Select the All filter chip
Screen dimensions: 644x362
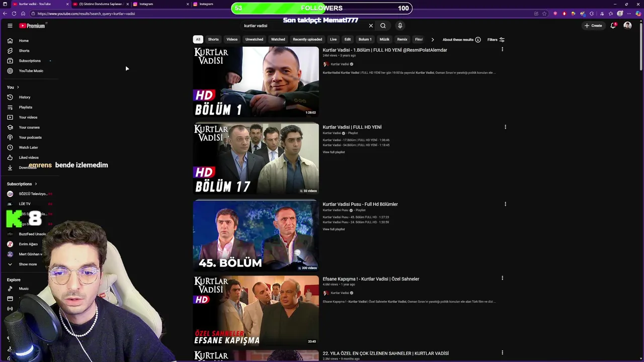tap(198, 39)
